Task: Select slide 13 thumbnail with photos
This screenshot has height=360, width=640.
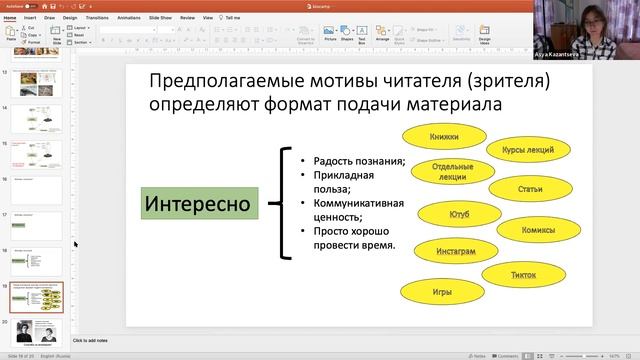Action: pos(36,83)
